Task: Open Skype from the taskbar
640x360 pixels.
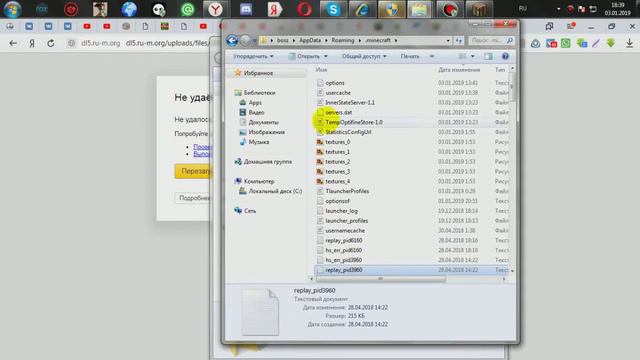Action: pos(333,9)
